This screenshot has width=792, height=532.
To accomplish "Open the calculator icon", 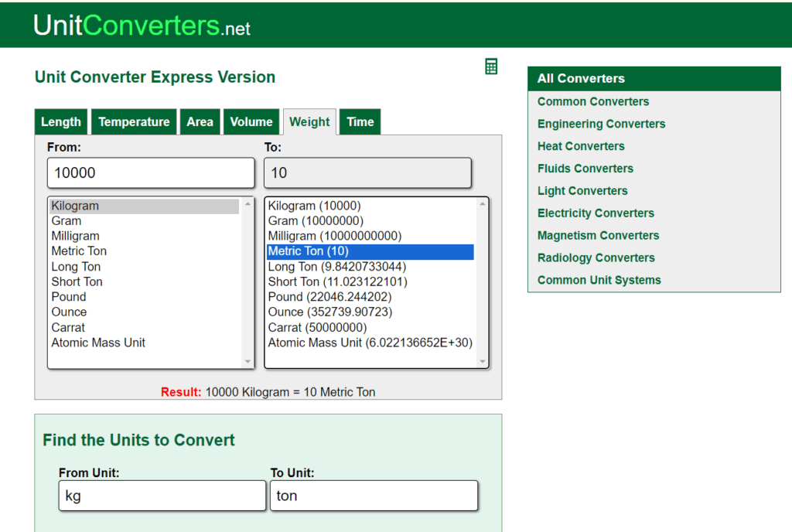I will [x=491, y=66].
